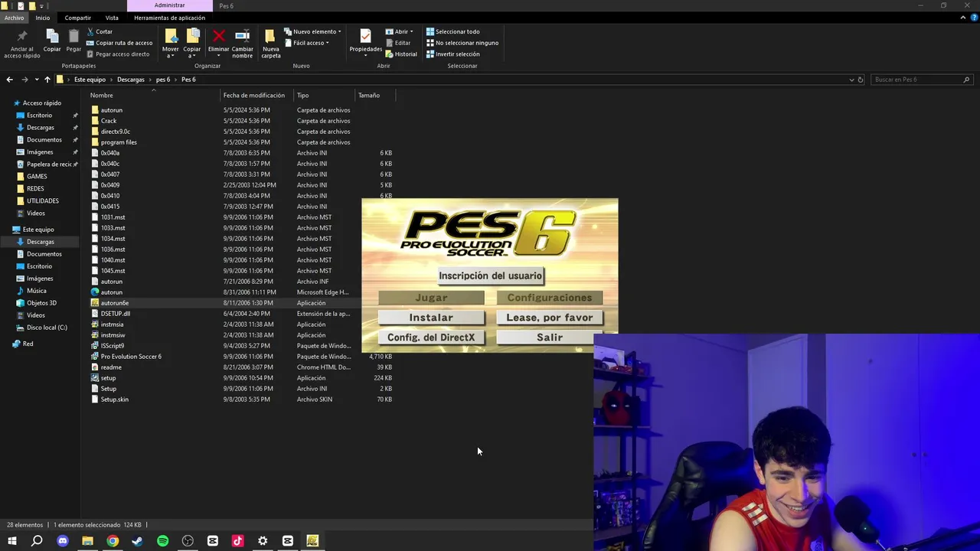The height and width of the screenshot is (551, 980).
Task: Click the Back navigation arrow
Action: (9, 80)
